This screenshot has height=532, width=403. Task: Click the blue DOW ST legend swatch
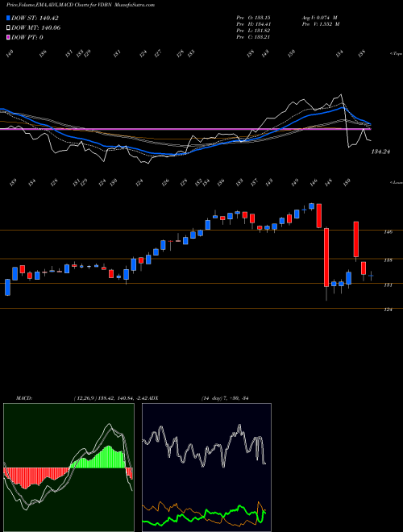(8, 18)
